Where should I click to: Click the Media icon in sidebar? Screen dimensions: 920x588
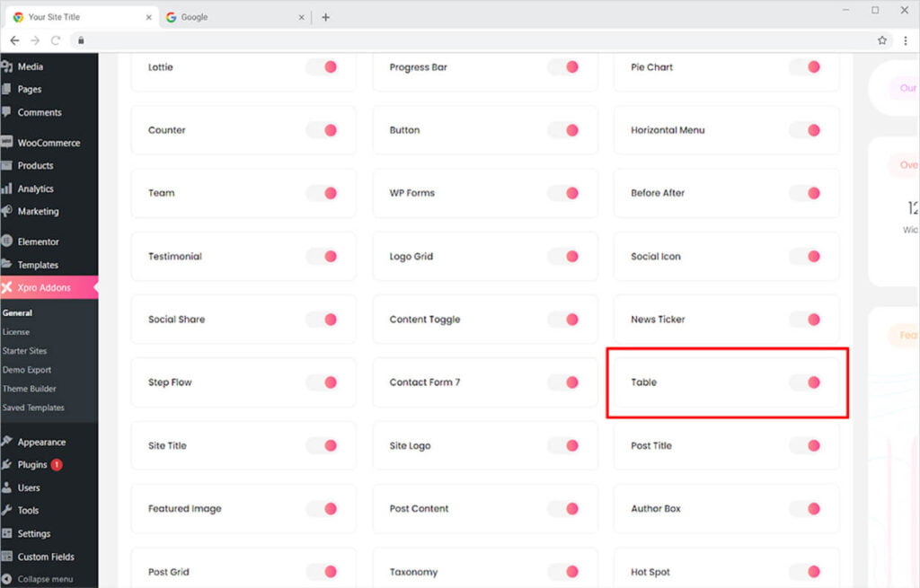[x=6, y=66]
